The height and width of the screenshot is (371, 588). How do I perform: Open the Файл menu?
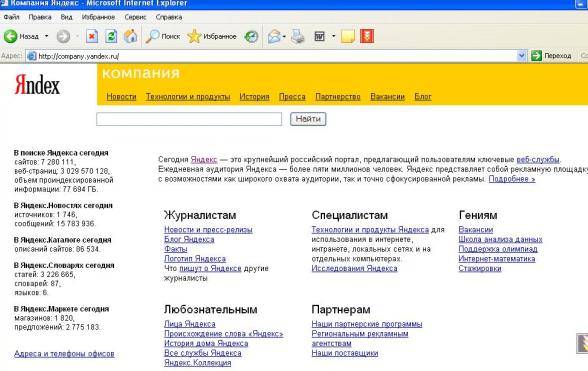12,17
